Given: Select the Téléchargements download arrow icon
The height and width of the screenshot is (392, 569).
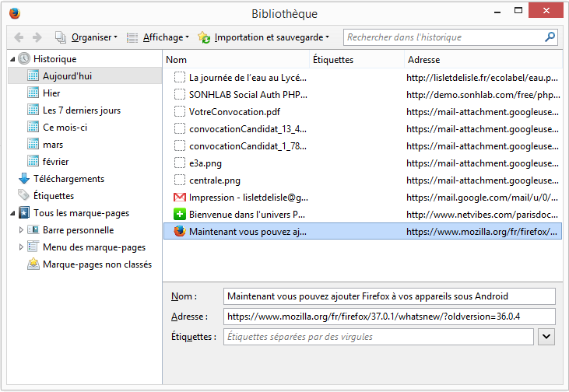Looking at the screenshot, I should tap(24, 179).
